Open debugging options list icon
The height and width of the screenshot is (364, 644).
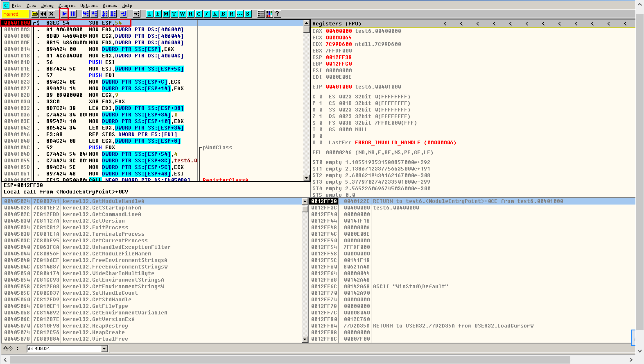point(261,14)
